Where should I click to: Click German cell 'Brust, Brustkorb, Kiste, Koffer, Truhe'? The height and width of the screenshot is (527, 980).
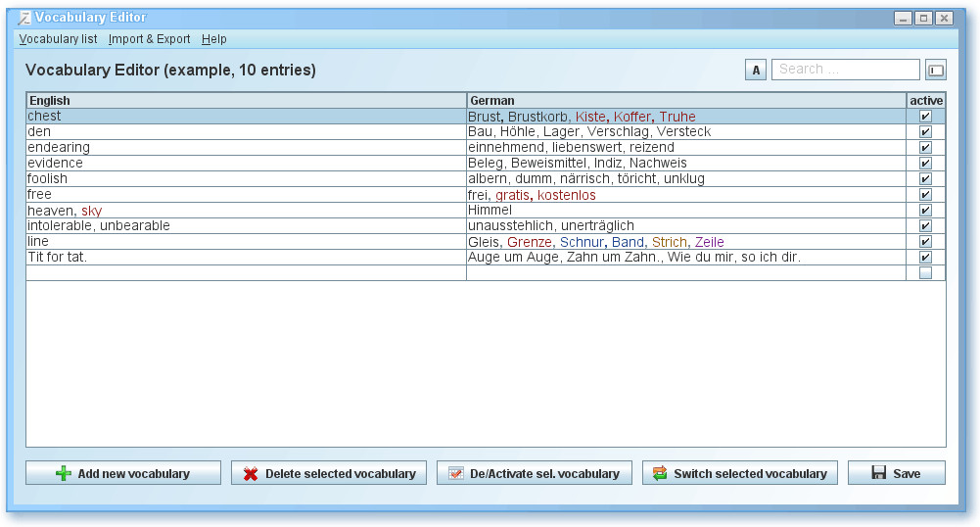click(686, 117)
